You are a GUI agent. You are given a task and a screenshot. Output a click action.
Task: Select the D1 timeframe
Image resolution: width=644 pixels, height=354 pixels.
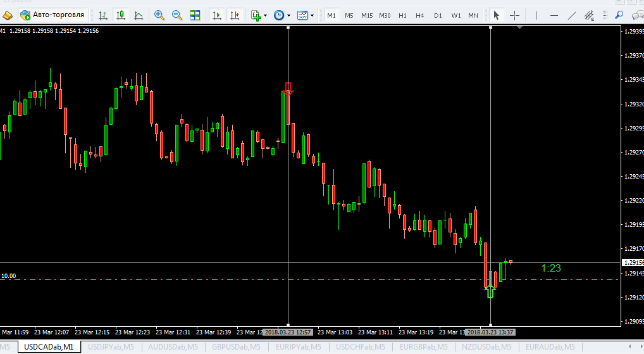438,16
